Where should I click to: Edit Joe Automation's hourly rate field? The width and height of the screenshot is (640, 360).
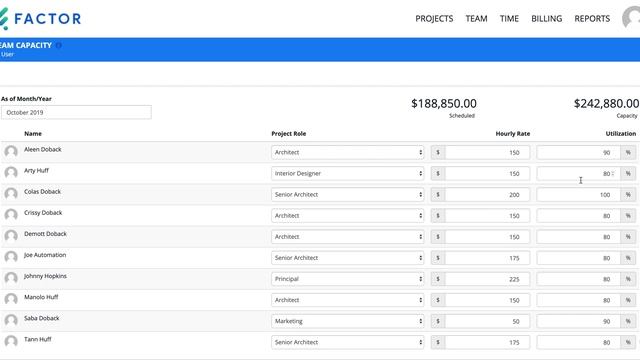(487, 258)
